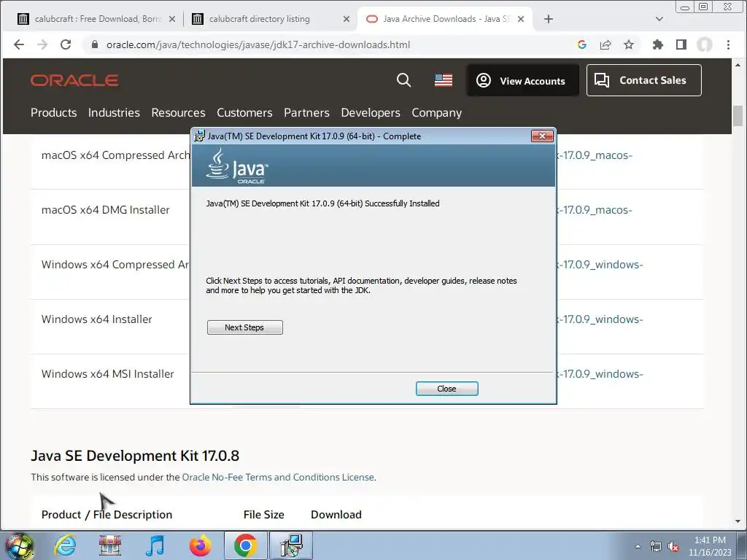Click the scrollbar down arrow
The image size is (747, 560).
(x=738, y=521)
